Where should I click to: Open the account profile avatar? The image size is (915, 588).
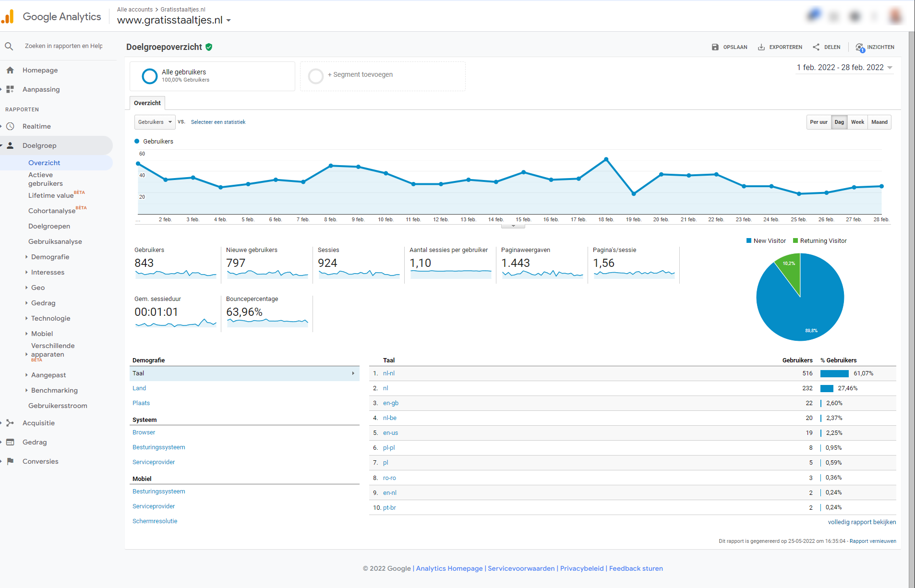(895, 16)
